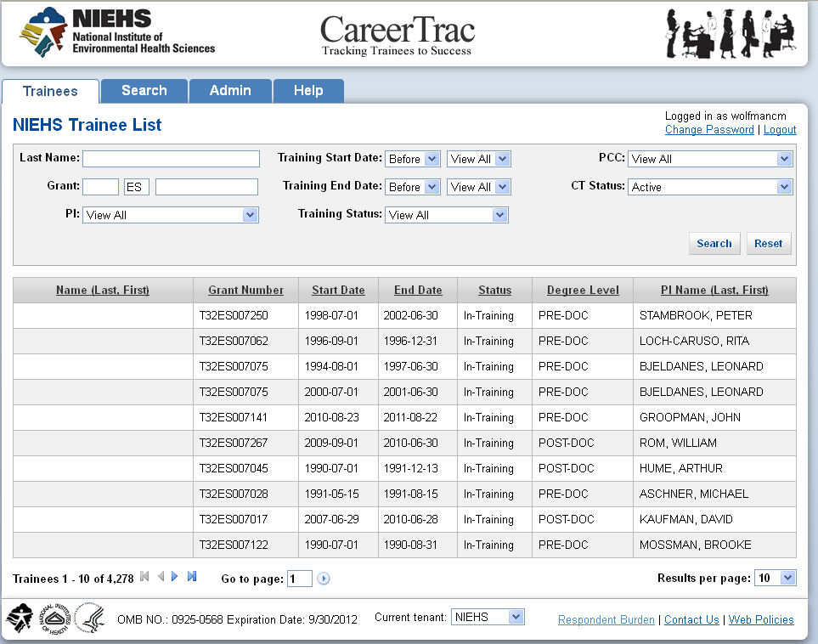This screenshot has height=644, width=818.
Task: Open the Search tab
Action: (144, 91)
